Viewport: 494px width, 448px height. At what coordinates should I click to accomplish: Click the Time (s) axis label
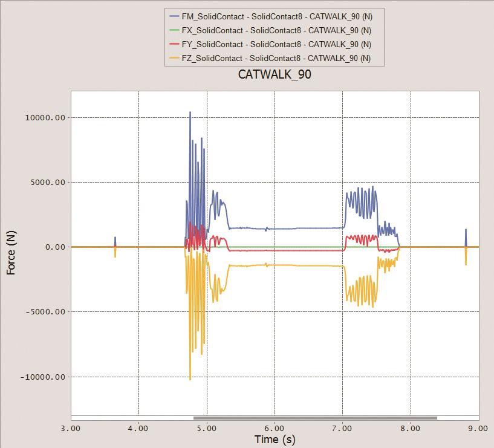275,439
